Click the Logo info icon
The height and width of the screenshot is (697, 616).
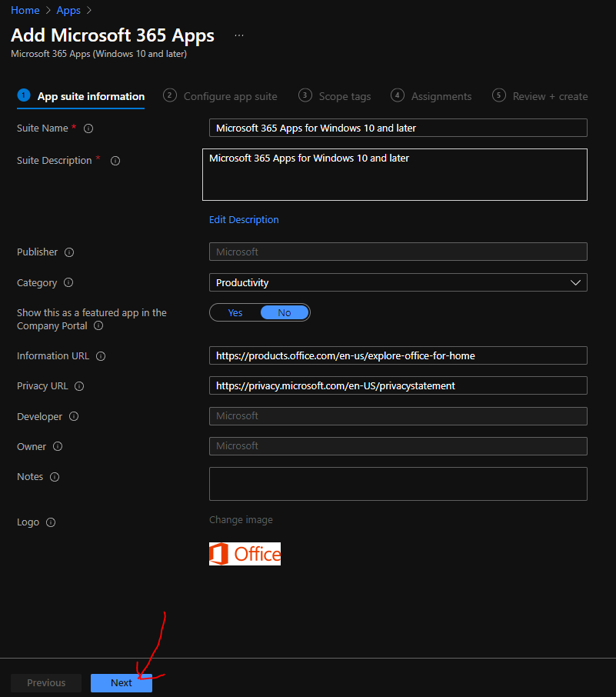coord(51,522)
